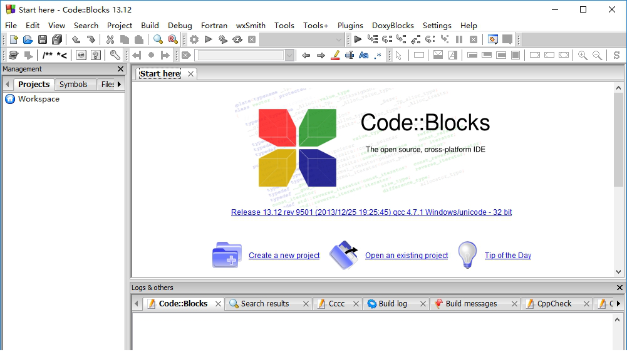Image resolution: width=627 pixels, height=364 pixels.
Task: Click the Release 13.12 rev 9501 link
Action: 371,212
